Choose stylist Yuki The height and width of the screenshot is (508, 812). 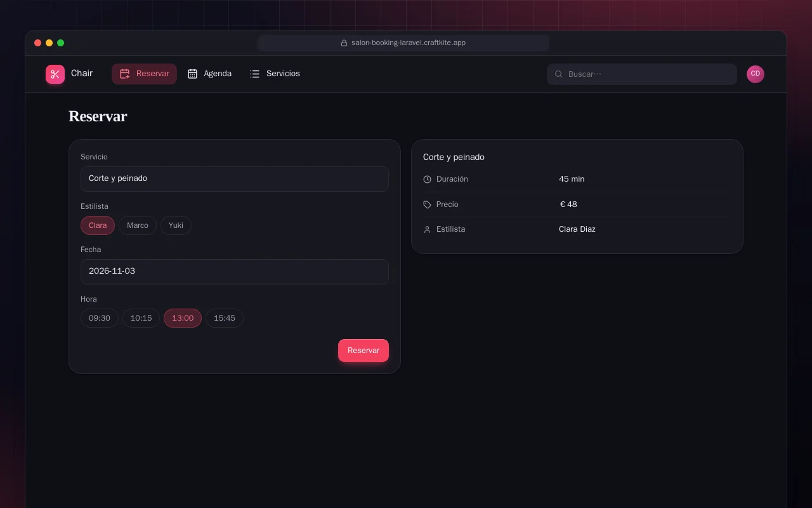pos(176,225)
